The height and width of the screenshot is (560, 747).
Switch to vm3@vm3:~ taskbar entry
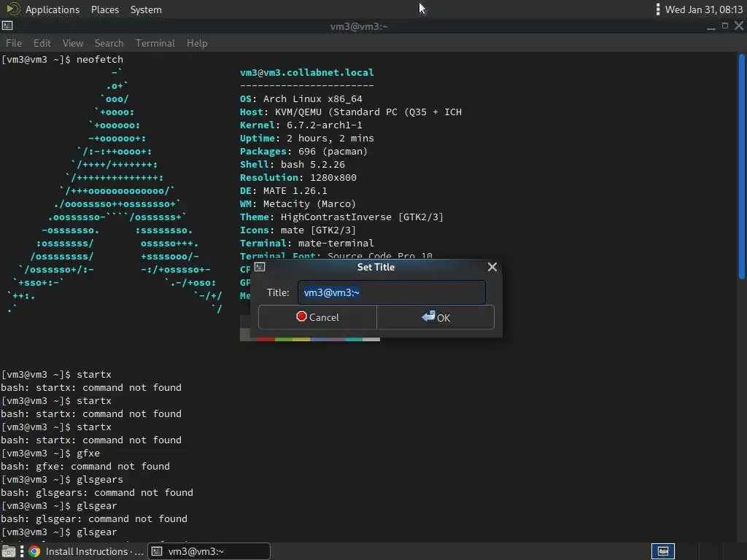click(x=209, y=551)
